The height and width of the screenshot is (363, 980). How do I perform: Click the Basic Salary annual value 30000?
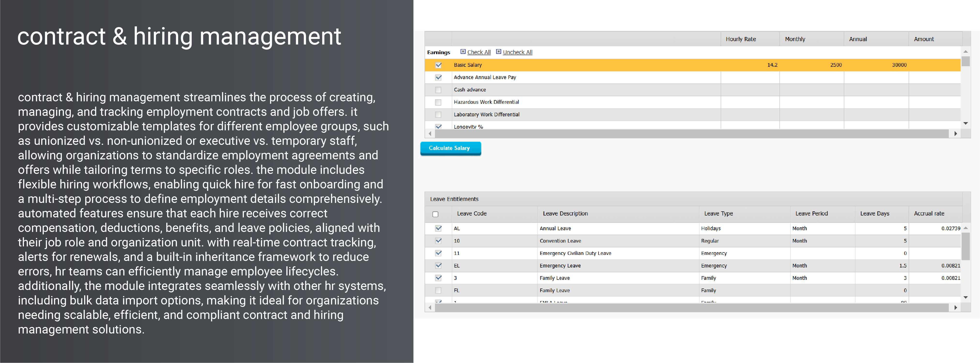click(899, 65)
